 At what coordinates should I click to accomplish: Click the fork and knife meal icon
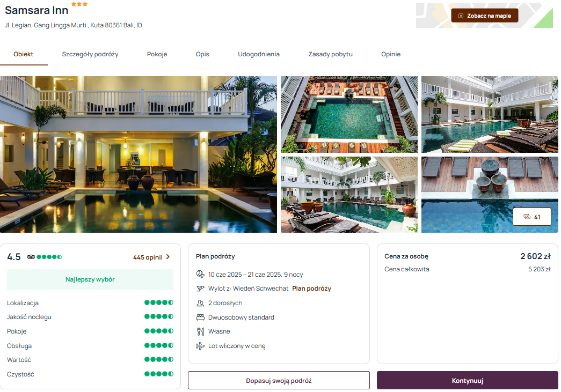(200, 331)
